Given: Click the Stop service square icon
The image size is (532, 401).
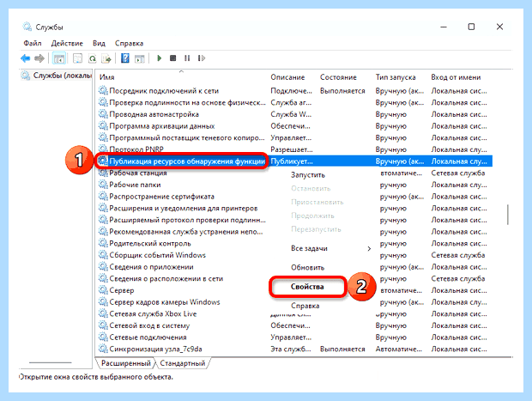Looking at the screenshot, I should (173, 58).
